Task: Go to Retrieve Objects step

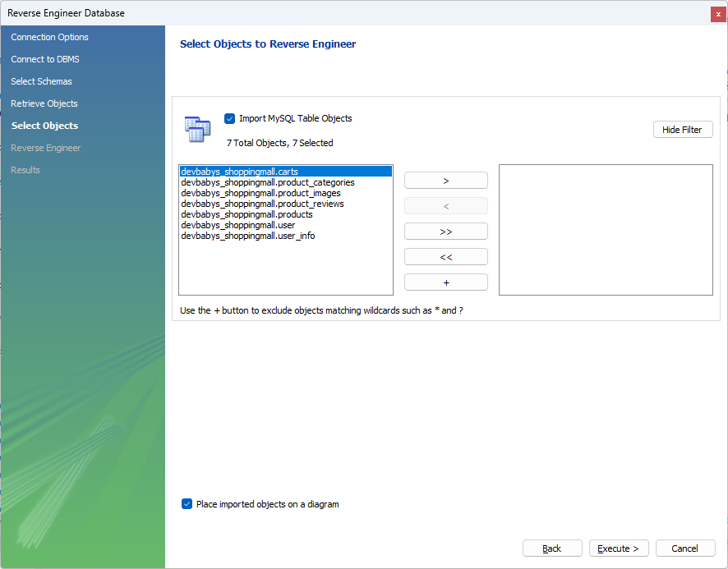Action: point(44,103)
